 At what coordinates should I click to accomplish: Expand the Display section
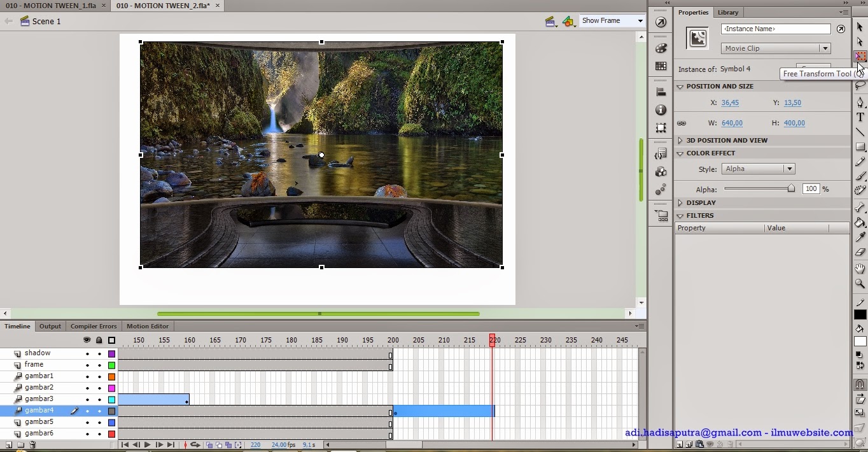(680, 203)
